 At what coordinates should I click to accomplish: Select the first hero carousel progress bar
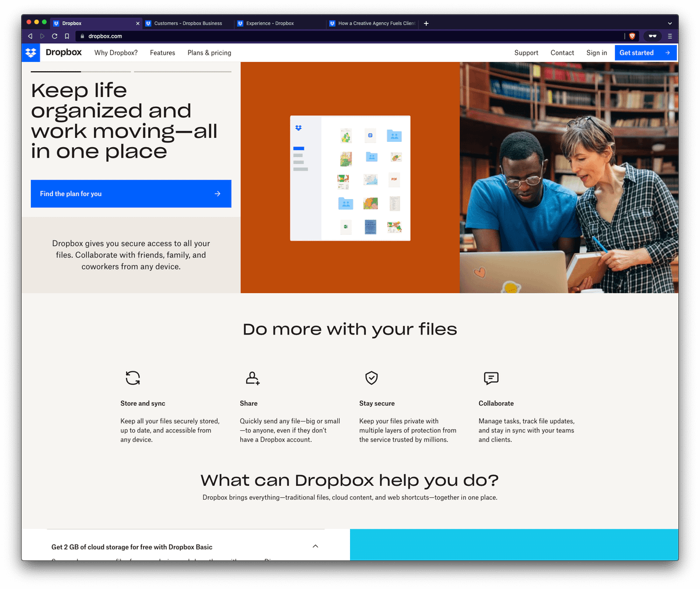click(81, 71)
